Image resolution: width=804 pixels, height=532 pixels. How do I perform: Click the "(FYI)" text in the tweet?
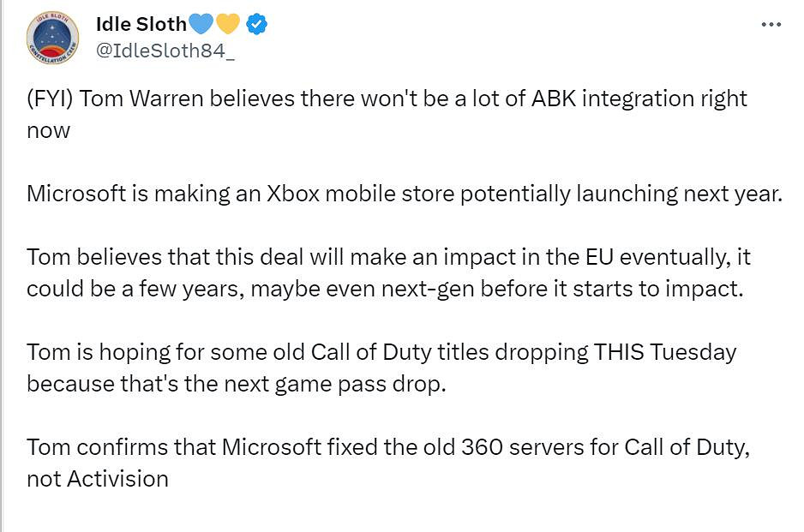[x=52, y=99]
